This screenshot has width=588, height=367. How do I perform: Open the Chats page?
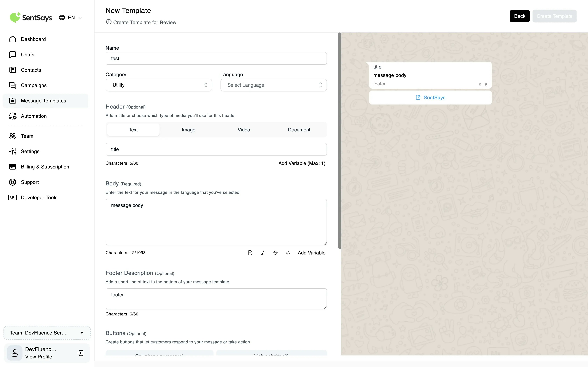[27, 55]
